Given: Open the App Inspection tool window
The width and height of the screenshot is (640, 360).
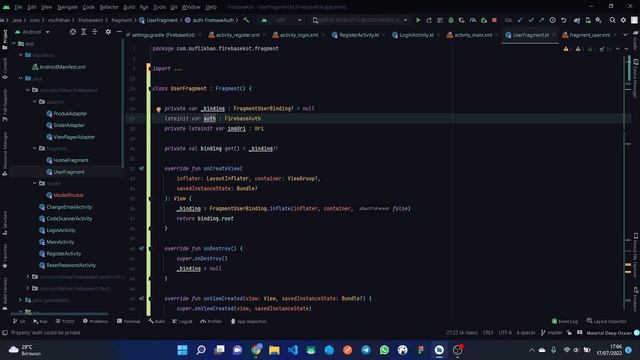Looking at the screenshot, I should pos(249,322).
